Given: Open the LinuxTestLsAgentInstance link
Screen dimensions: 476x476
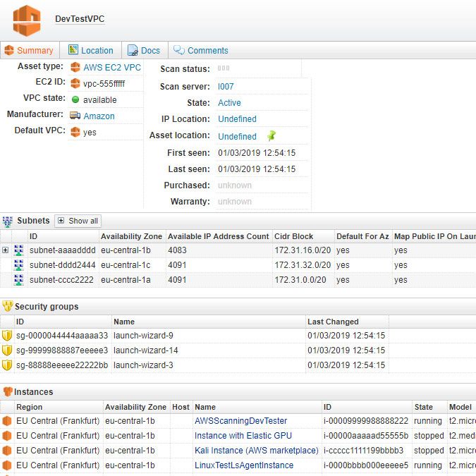Looking at the screenshot, I should click(x=243, y=465).
